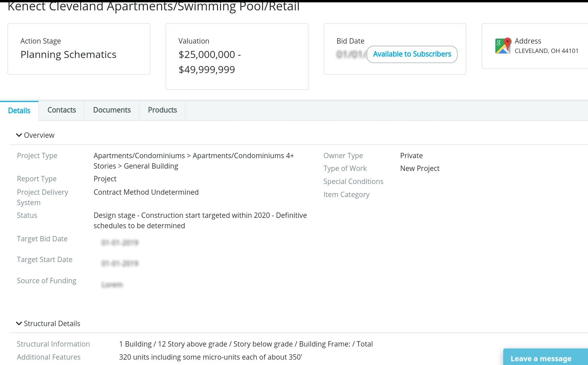
Task: Switch to the Contacts tab
Action: 62,110
